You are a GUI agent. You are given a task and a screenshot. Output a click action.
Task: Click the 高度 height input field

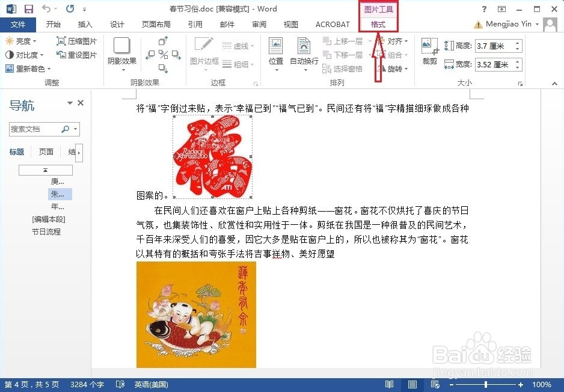click(495, 46)
